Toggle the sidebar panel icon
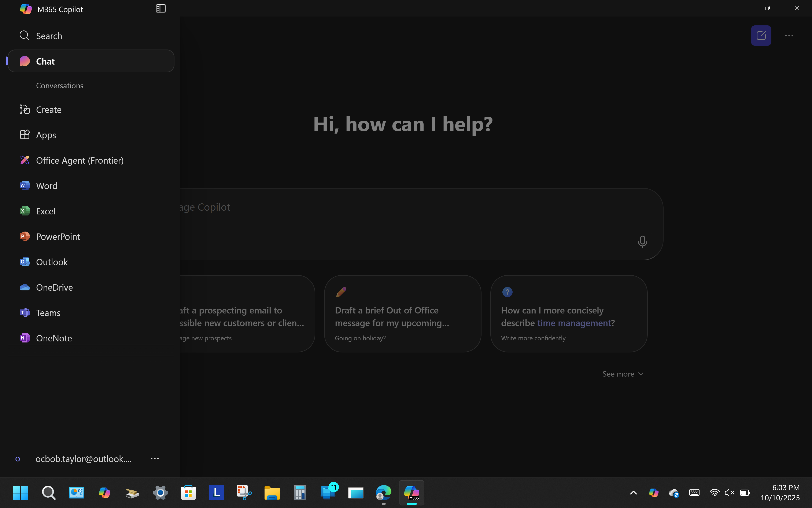This screenshot has width=812, height=508. coord(161,8)
